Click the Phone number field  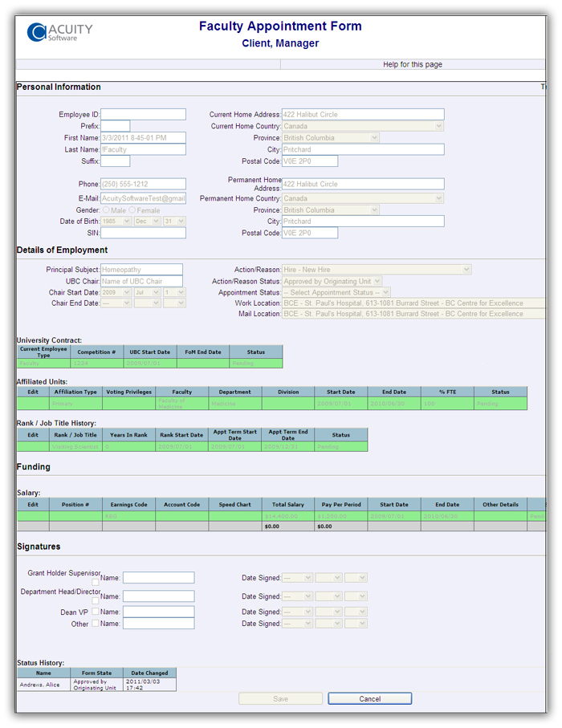(x=143, y=184)
